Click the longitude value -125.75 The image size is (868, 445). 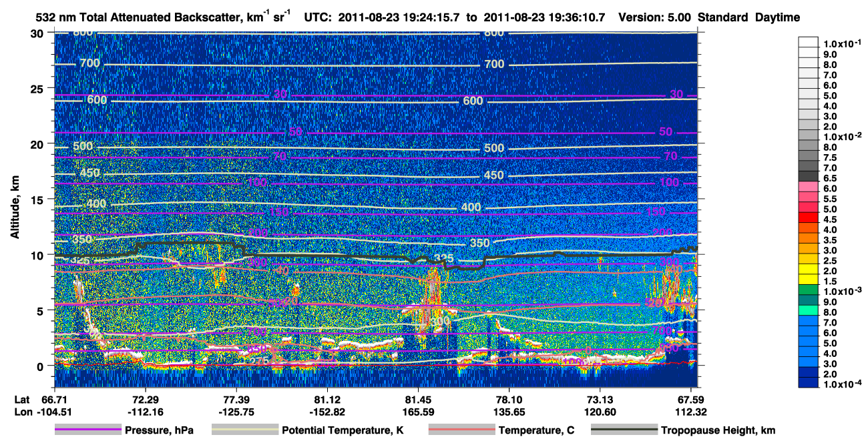pyautogui.click(x=236, y=412)
